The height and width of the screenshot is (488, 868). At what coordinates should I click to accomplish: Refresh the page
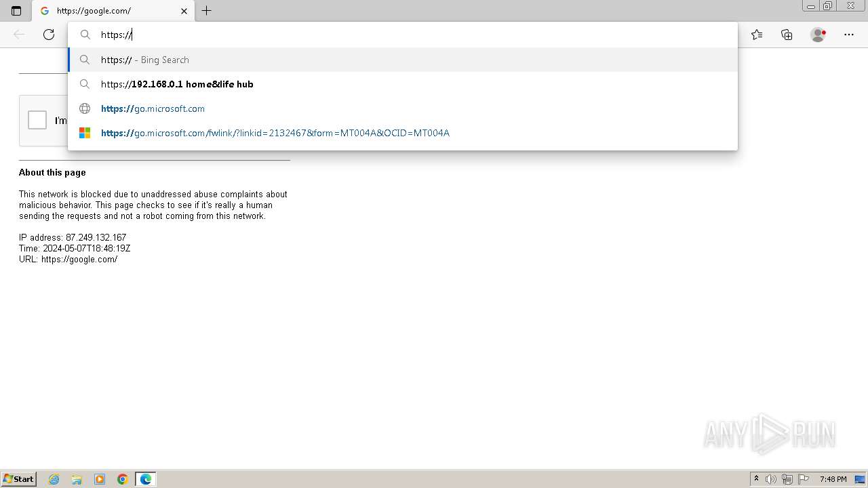pos(49,35)
